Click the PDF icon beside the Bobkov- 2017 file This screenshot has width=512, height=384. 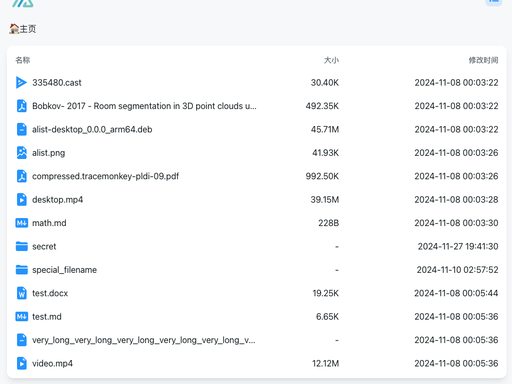(x=22, y=106)
